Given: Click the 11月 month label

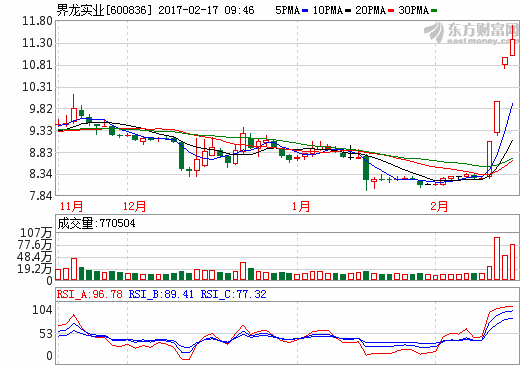Looking at the screenshot, I should [x=71, y=206].
